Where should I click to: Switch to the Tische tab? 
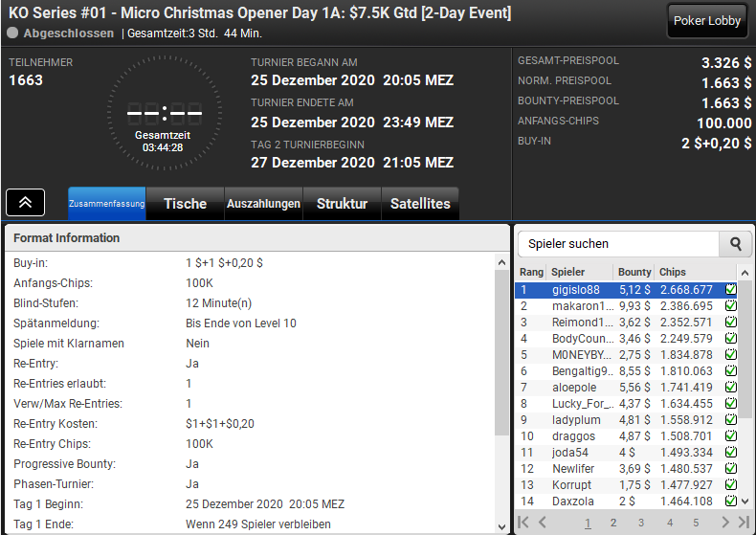click(185, 203)
